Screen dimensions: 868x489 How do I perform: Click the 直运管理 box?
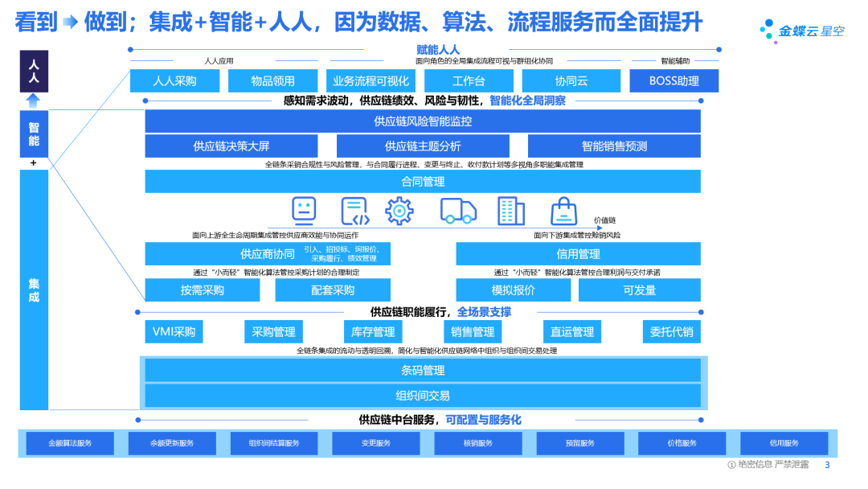click(572, 331)
